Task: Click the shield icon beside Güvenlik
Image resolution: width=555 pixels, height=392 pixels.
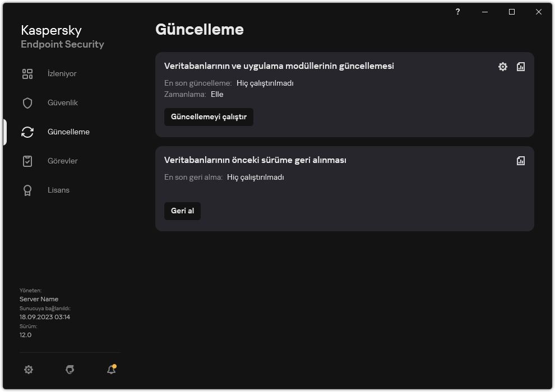Action: coord(27,103)
